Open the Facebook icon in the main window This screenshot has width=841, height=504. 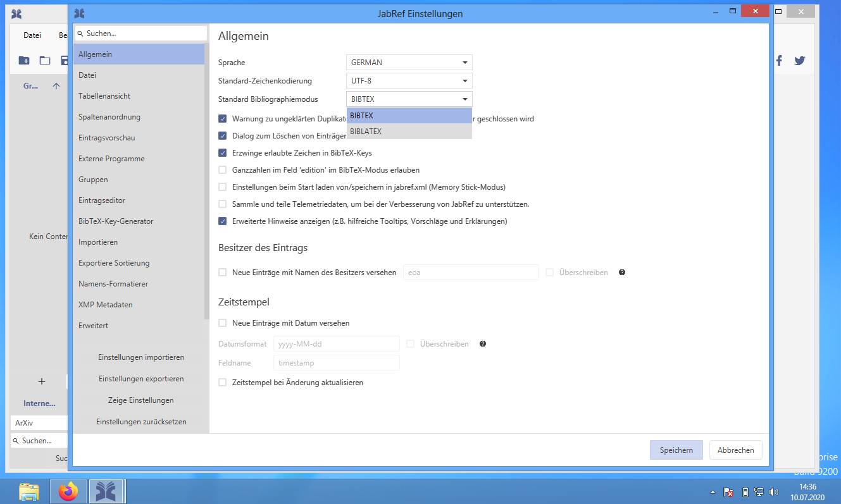(779, 61)
